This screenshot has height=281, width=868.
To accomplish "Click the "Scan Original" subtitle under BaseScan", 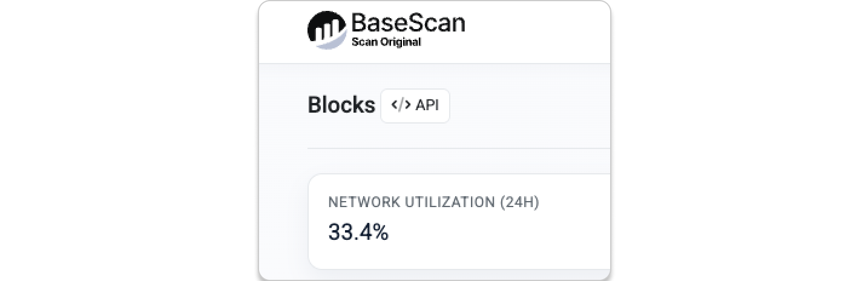I will [386, 42].
